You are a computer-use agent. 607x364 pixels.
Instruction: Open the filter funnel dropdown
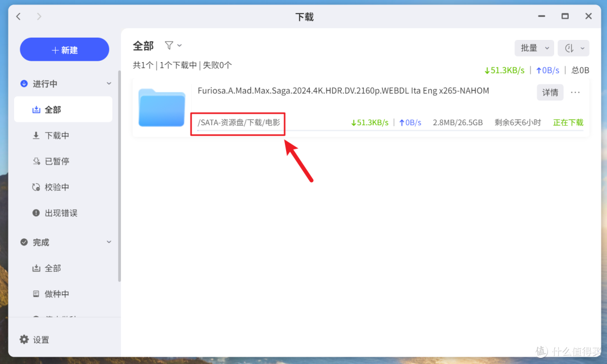tap(173, 46)
